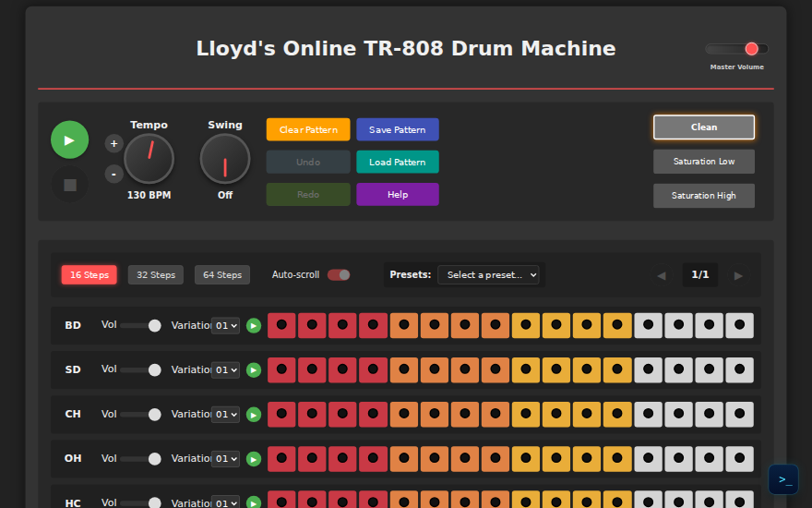The image size is (812, 508).
Task: Open the SD Variation dropdown
Action: click(x=225, y=370)
